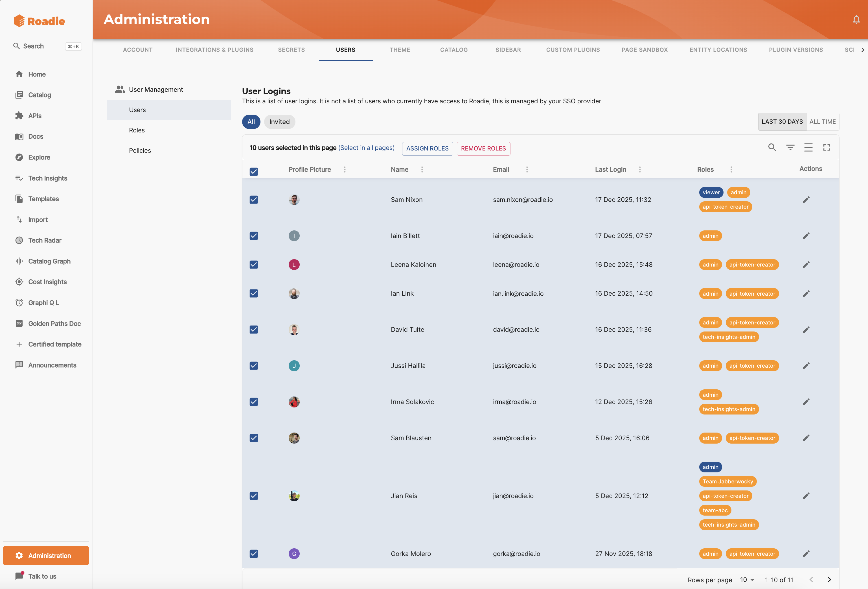Click pencil icon for Gorka Molero
Image resolution: width=868 pixels, height=589 pixels.
click(806, 553)
